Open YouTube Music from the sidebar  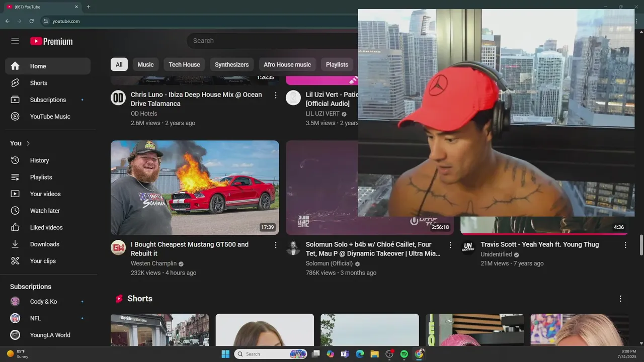coord(48,116)
